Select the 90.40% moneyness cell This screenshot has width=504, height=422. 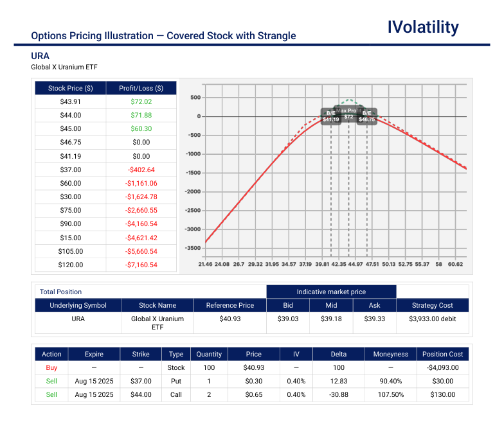coord(391,382)
